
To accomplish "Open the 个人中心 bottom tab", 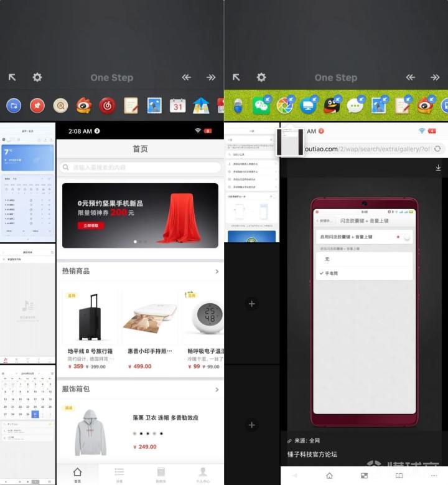I will click(203, 474).
